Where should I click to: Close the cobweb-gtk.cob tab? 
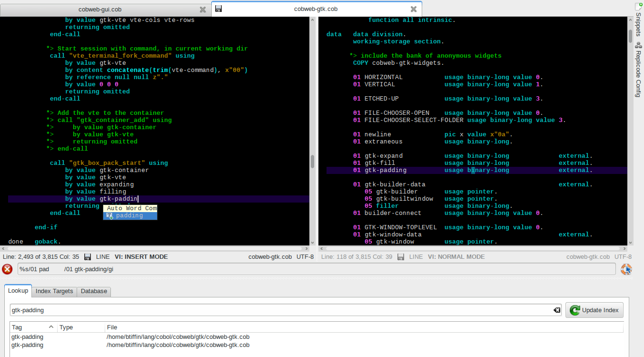click(414, 9)
